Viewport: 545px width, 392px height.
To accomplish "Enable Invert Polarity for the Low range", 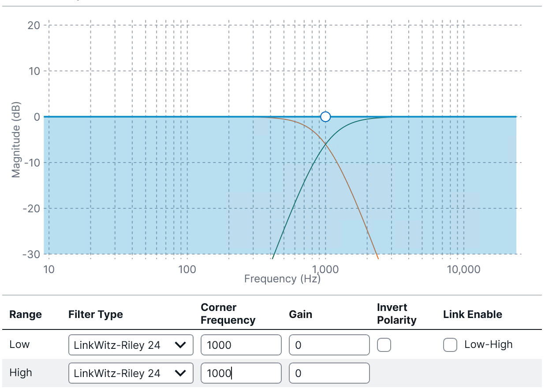I will click(x=384, y=345).
